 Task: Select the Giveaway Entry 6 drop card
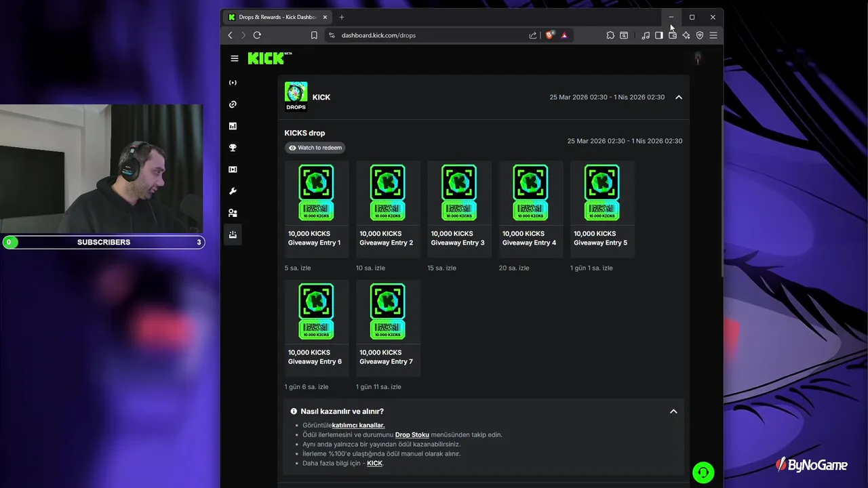(x=317, y=328)
